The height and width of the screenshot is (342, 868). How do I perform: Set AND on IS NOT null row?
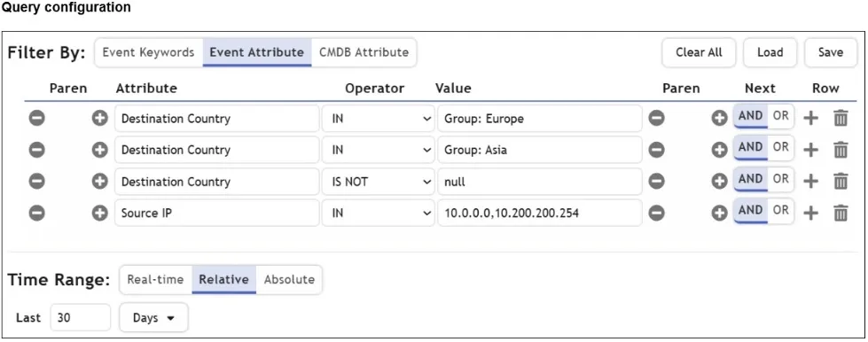(x=751, y=179)
